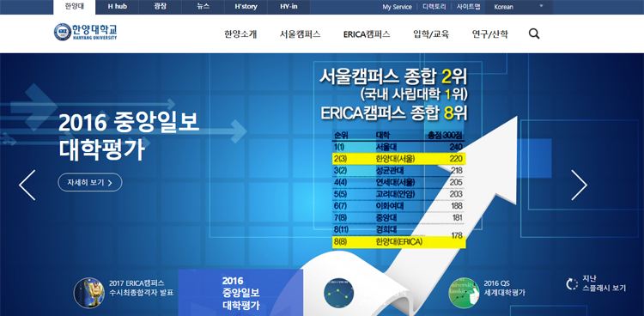
Task: Select the round graph thumbnail icon
Action: tap(339, 293)
